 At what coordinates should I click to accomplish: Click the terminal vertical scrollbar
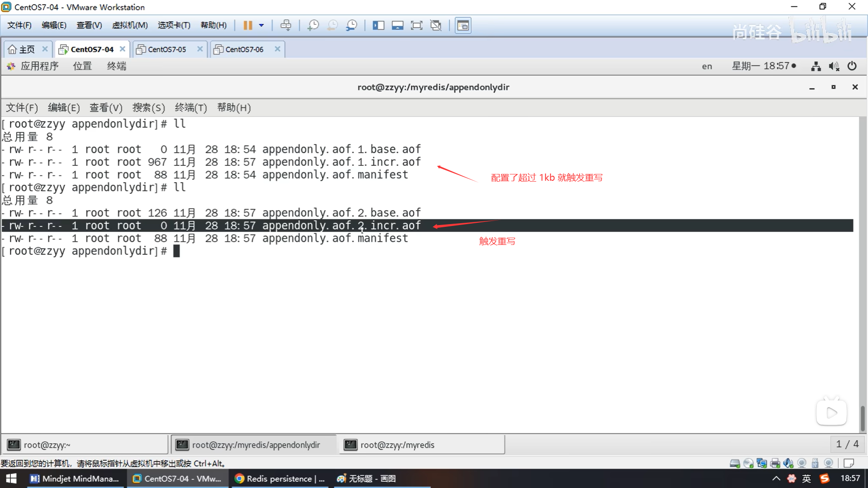pyautogui.click(x=862, y=418)
